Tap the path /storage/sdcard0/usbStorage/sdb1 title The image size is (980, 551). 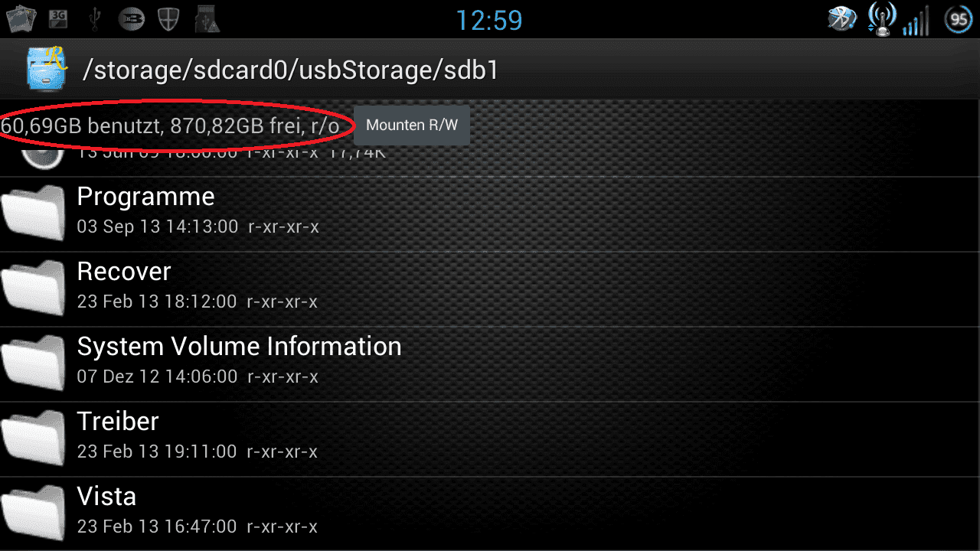click(x=291, y=70)
